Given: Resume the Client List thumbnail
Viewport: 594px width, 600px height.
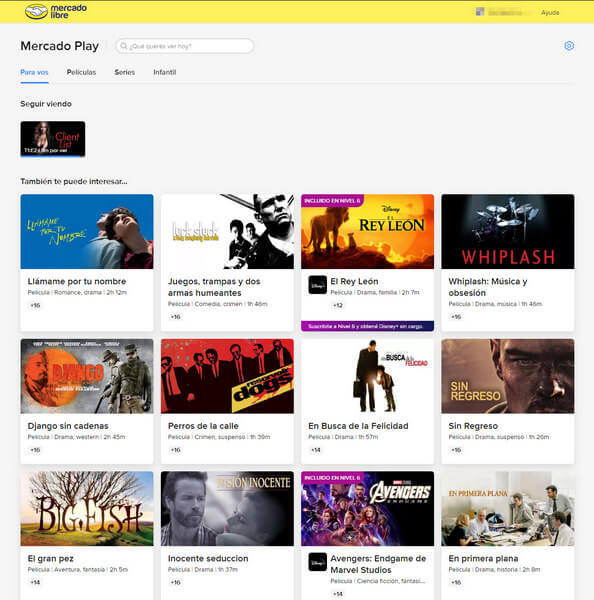Looking at the screenshot, I should pyautogui.click(x=53, y=139).
